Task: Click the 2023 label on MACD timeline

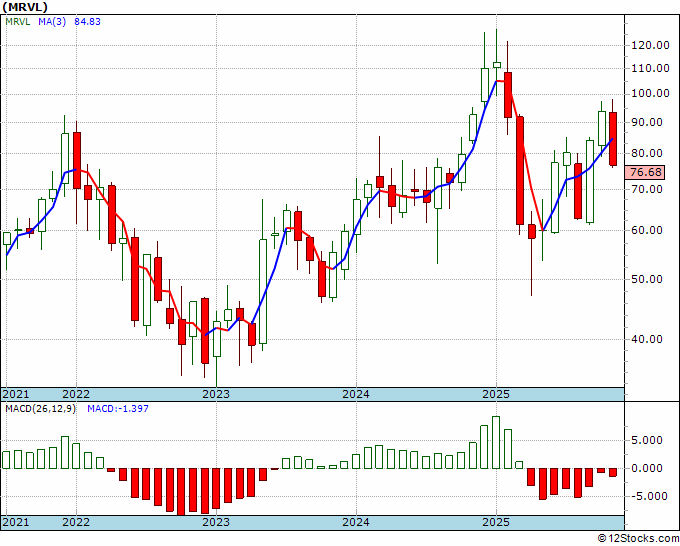Action: click(216, 522)
